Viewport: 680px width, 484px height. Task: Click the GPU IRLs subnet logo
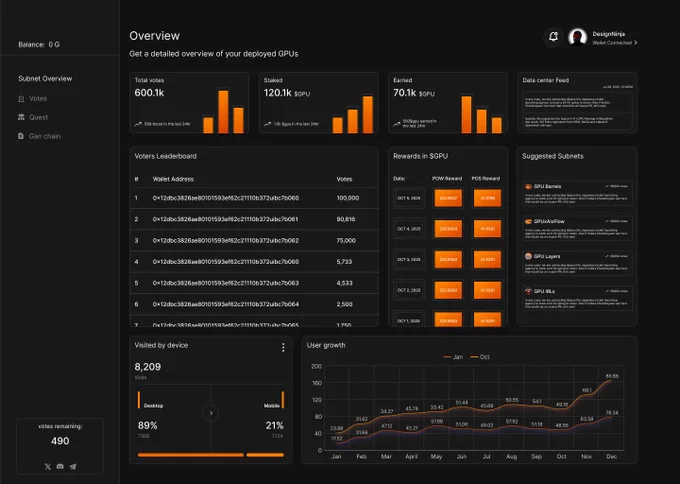pos(528,291)
